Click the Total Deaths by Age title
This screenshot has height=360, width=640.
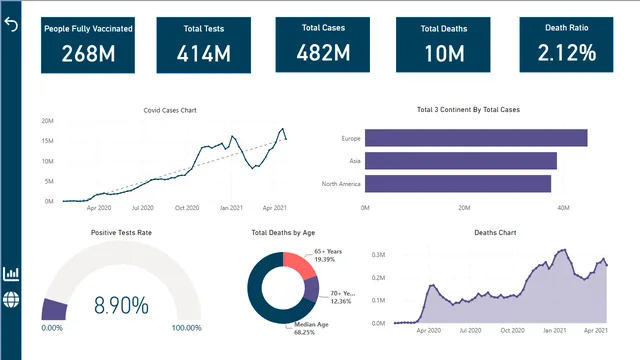[283, 233]
